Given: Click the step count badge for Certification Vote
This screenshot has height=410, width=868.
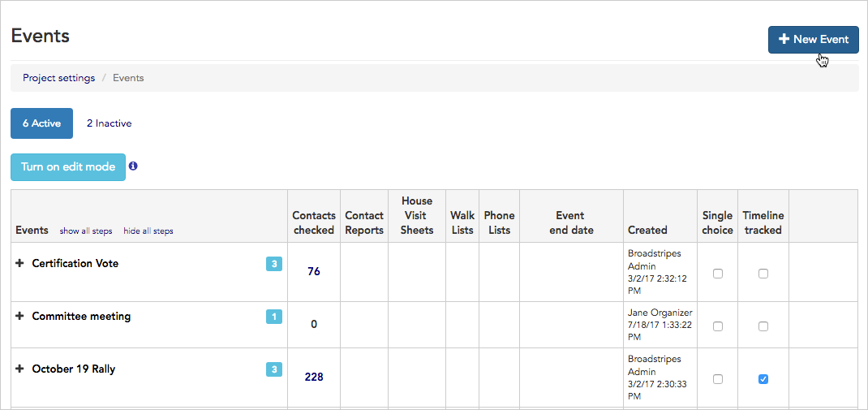Looking at the screenshot, I should [x=274, y=264].
